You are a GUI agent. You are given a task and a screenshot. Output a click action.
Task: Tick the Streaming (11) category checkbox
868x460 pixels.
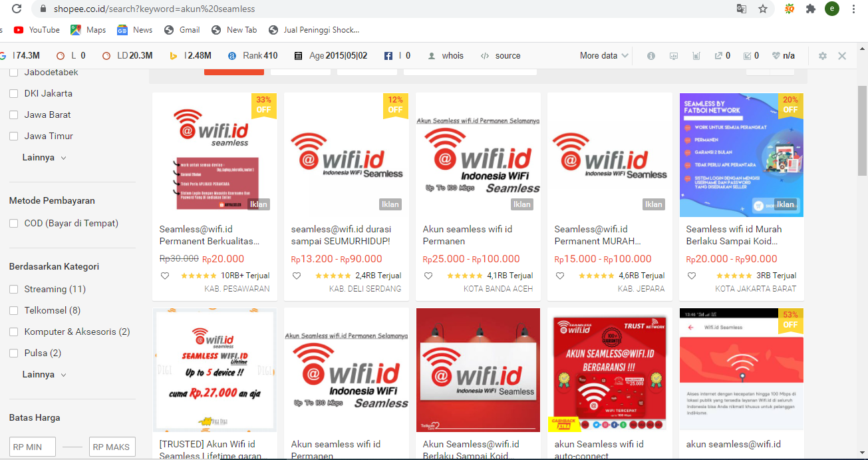[13, 290]
